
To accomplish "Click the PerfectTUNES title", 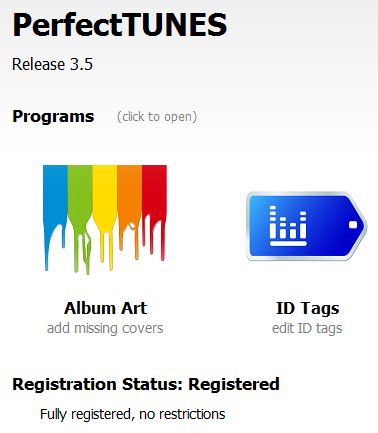I will (x=120, y=25).
